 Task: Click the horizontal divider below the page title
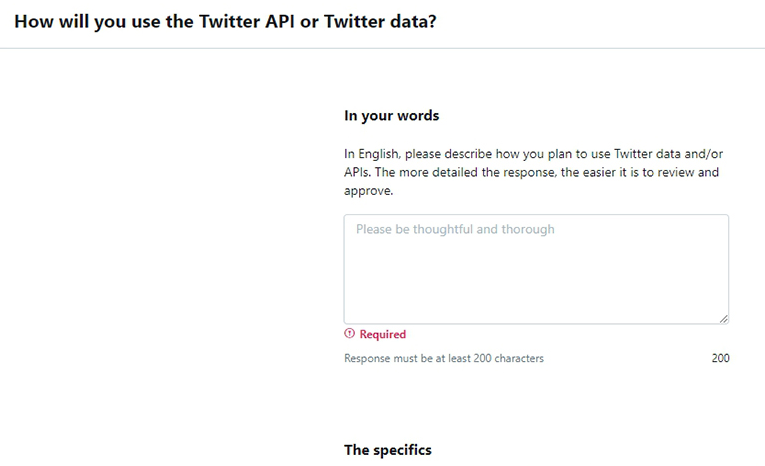coord(382,48)
